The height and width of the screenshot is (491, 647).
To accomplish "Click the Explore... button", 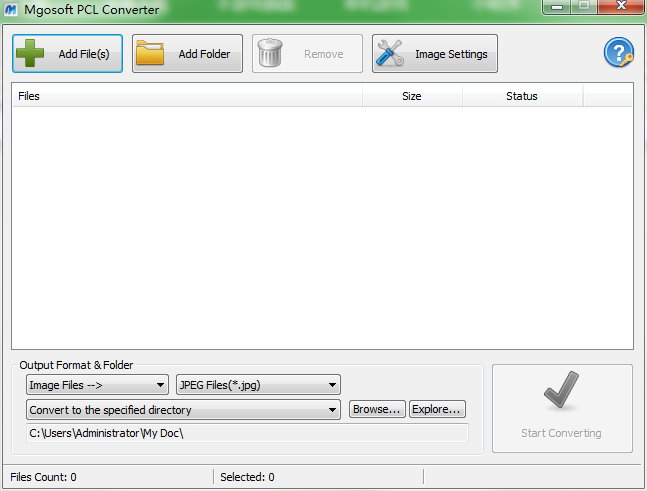I will [437, 409].
